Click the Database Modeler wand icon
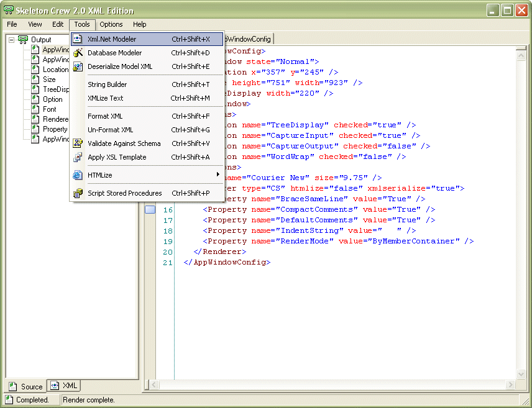Viewport: 532px width, 408px height. pos(78,53)
